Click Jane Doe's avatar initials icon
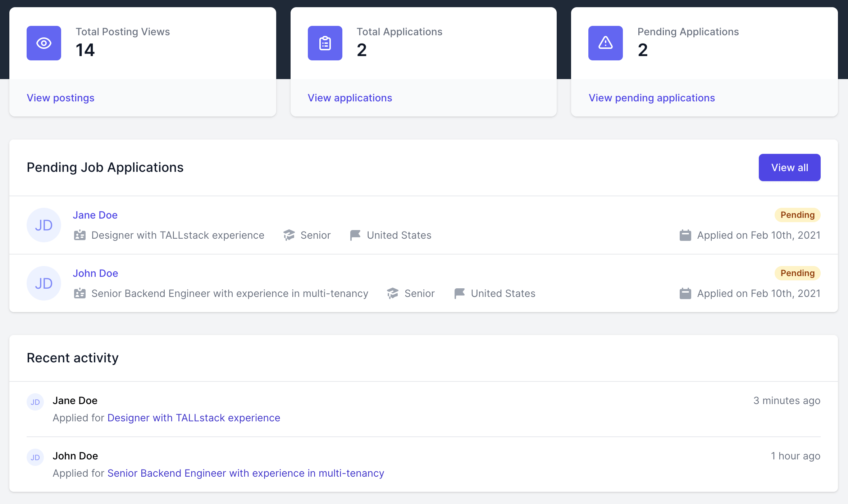848x504 pixels. (44, 225)
